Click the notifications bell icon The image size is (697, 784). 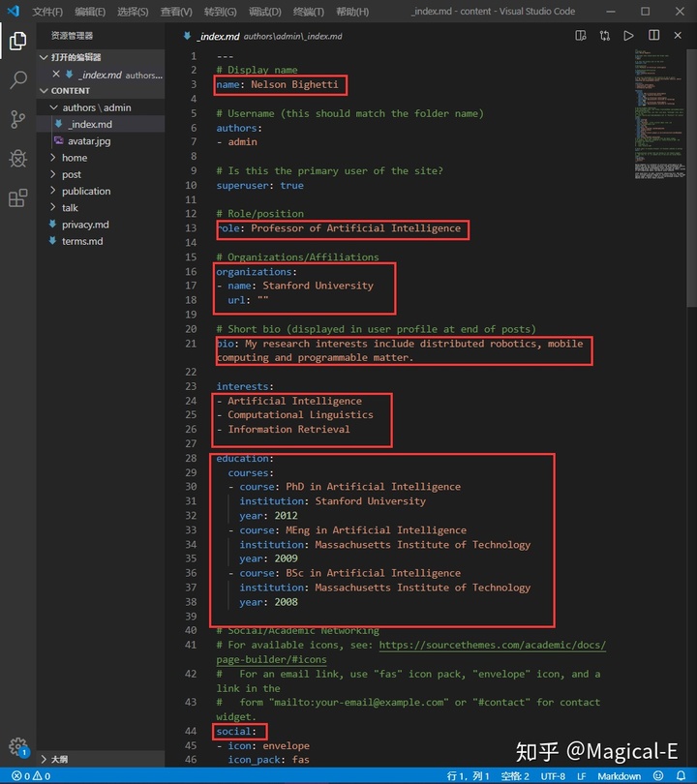coord(681,776)
